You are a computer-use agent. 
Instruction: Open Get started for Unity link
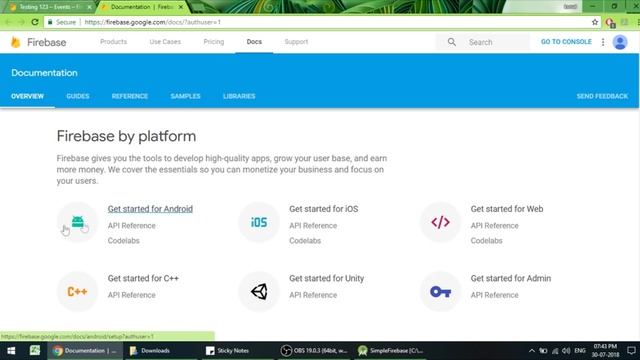[327, 278]
